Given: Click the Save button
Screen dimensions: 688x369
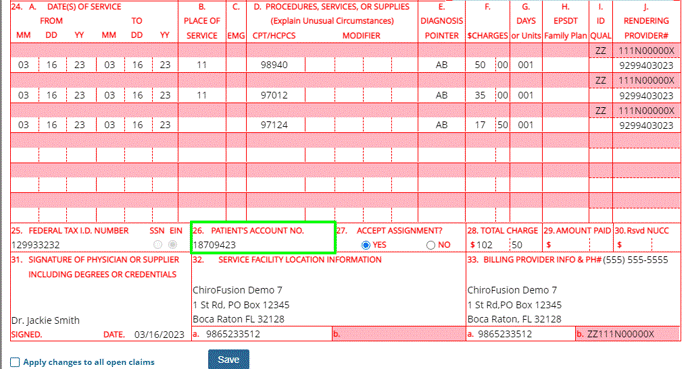Looking at the screenshot, I should pyautogui.click(x=229, y=359).
